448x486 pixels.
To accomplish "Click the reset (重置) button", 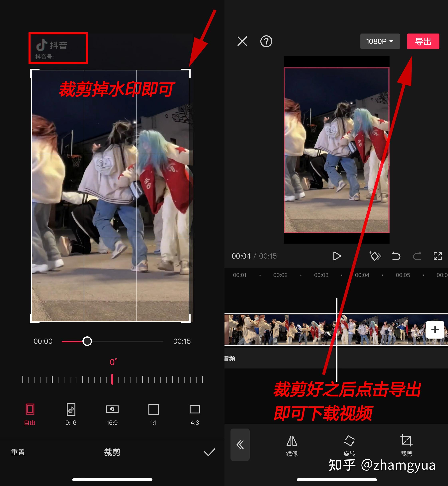I will (x=18, y=452).
